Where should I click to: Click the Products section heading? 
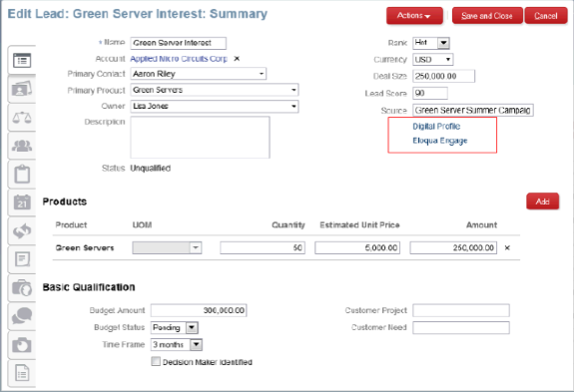65,201
